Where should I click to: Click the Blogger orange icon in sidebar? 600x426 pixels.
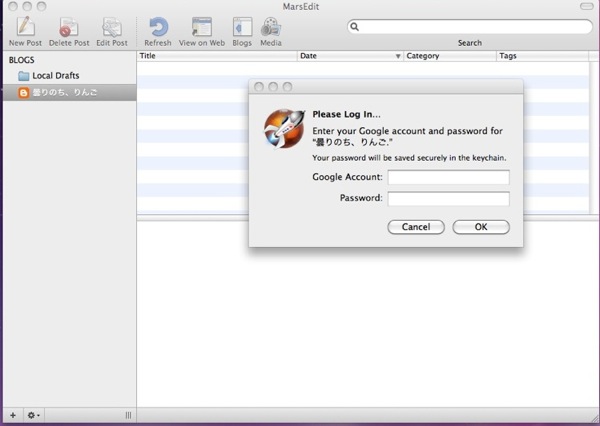[x=23, y=93]
